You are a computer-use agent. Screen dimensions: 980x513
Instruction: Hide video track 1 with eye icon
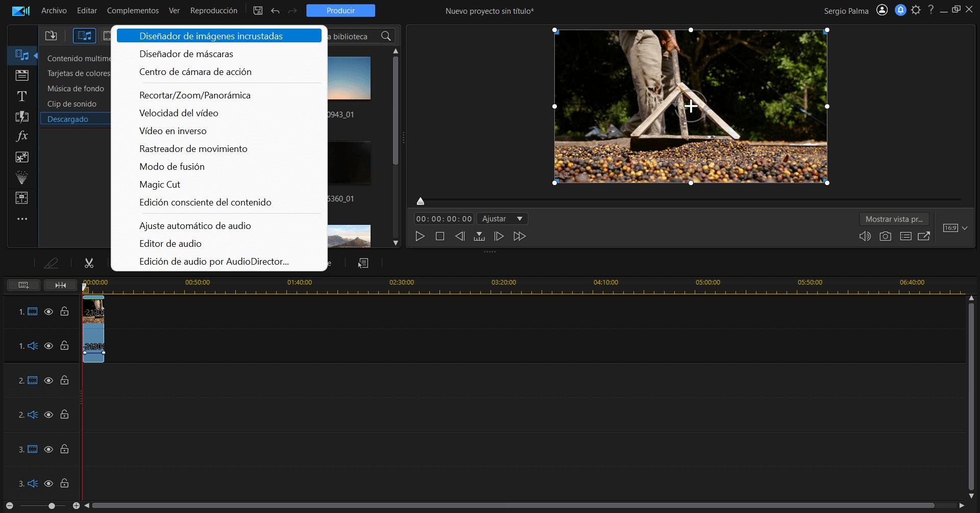48,312
